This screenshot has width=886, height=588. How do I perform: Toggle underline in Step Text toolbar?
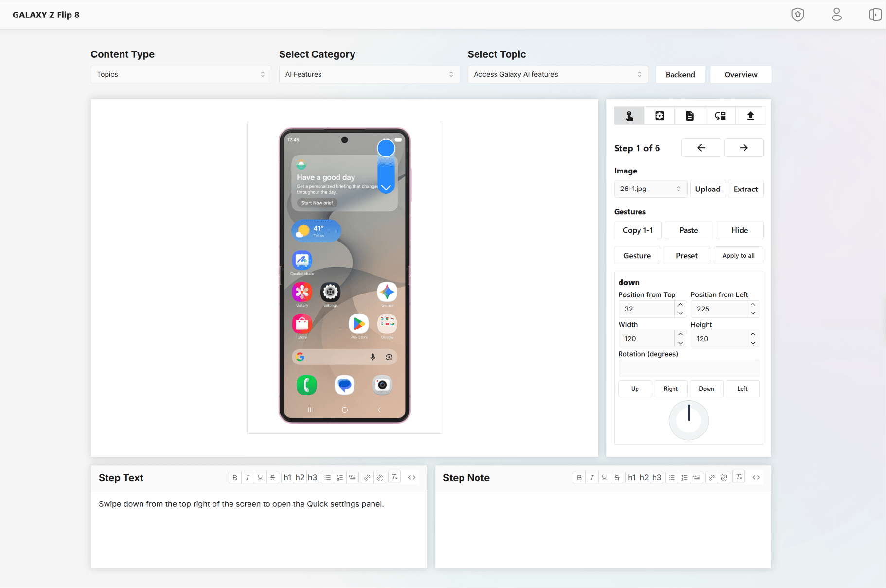tap(260, 477)
